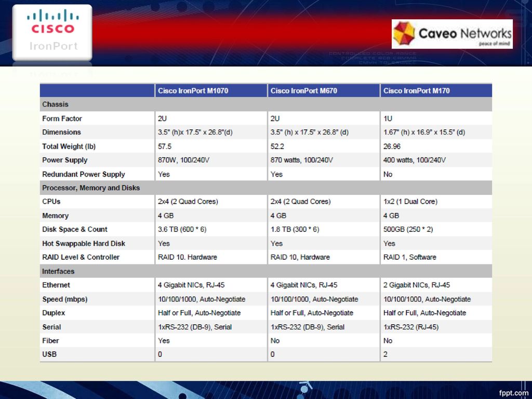Select the Redundant Power Supply row label

(x=84, y=175)
